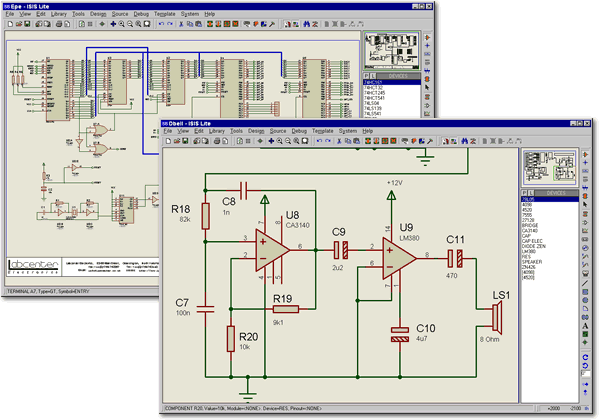Click rotation angle field in Dbell sidebar

coord(585,374)
